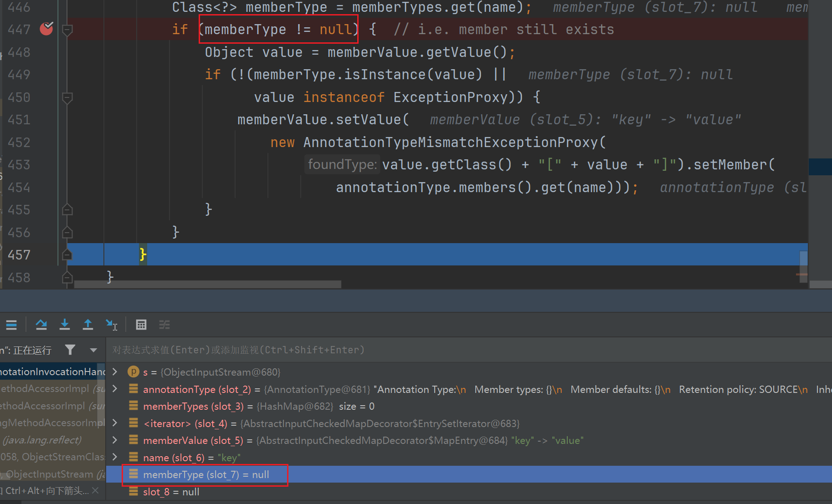Viewport: 832px width, 504px height.
Task: Click the memberTypes variable field icon
Action: pos(134,406)
